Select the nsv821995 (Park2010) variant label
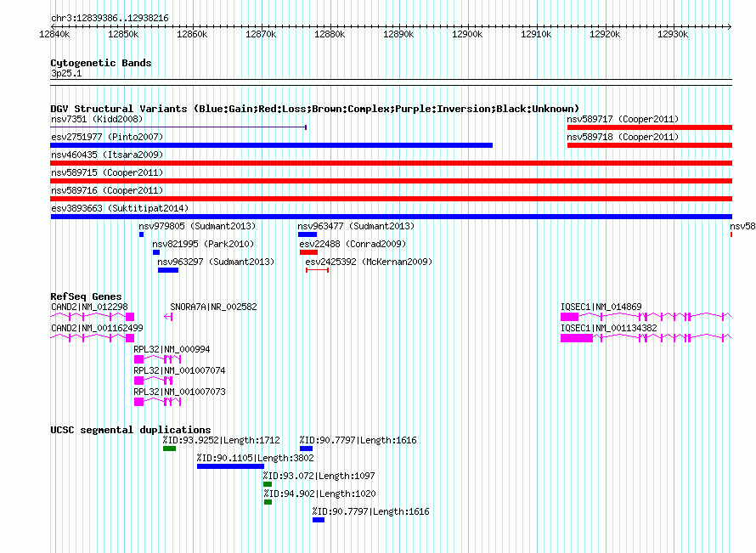Viewport: 756px width, 553px height. click(x=203, y=244)
